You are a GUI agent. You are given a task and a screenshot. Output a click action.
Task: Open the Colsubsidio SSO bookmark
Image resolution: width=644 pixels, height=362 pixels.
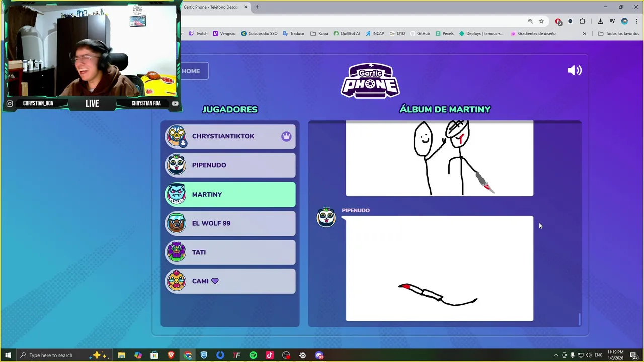[x=259, y=34]
